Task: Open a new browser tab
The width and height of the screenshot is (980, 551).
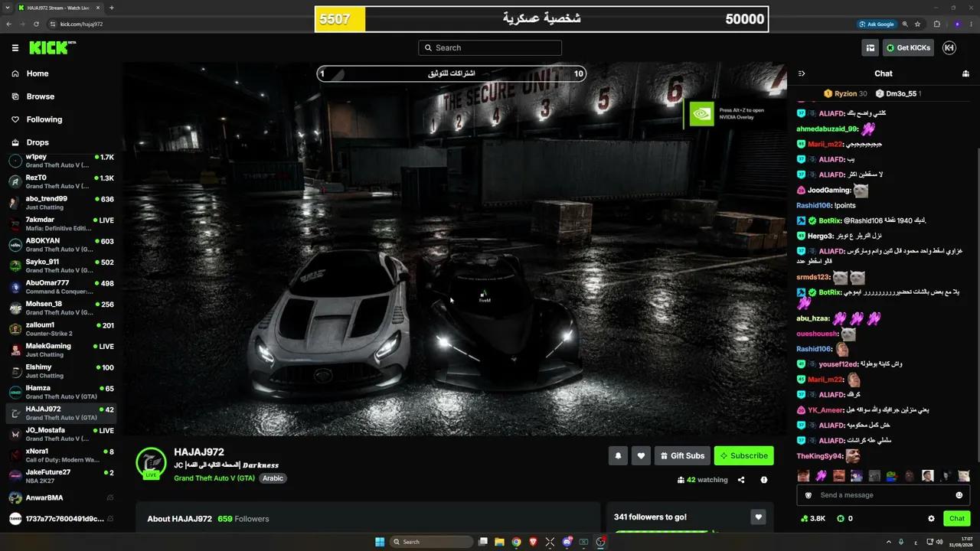Action: (x=112, y=8)
